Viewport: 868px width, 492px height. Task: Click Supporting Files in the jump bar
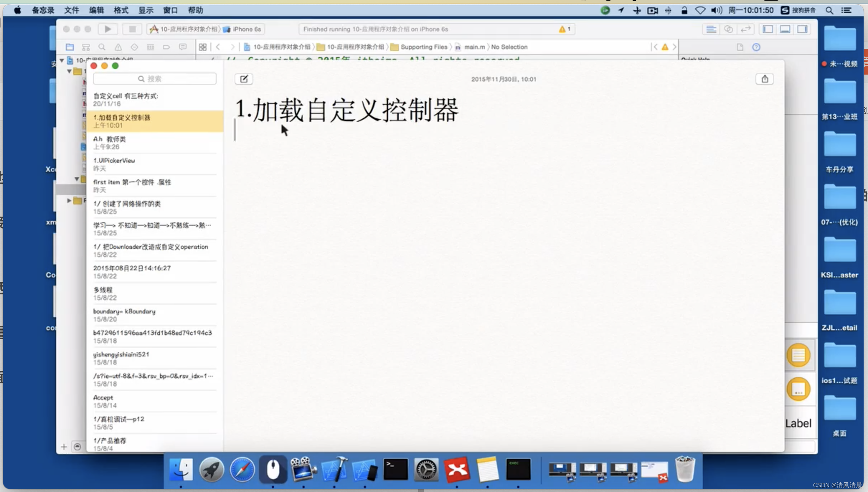[x=419, y=47]
